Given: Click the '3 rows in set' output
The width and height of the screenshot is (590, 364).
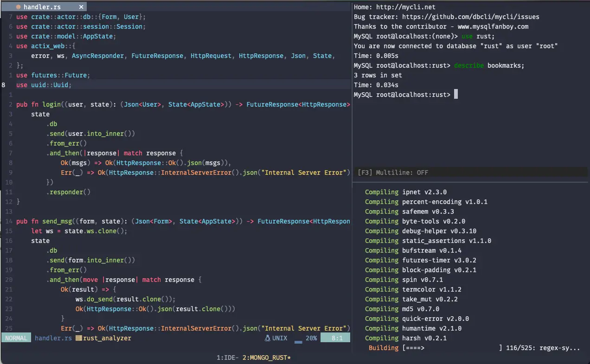Looking at the screenshot, I should click(x=378, y=75).
